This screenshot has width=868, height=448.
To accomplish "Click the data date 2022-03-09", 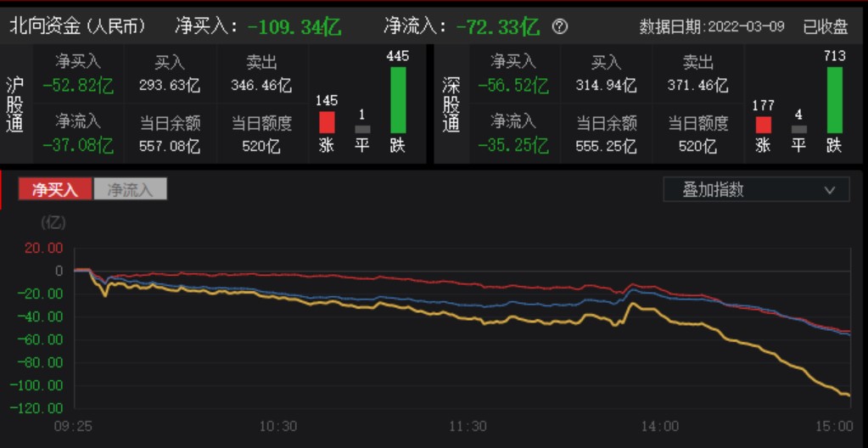I will click(x=748, y=27).
